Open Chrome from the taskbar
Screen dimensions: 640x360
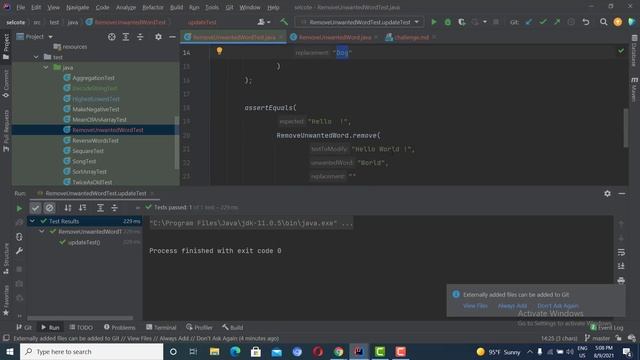[x=338, y=351]
